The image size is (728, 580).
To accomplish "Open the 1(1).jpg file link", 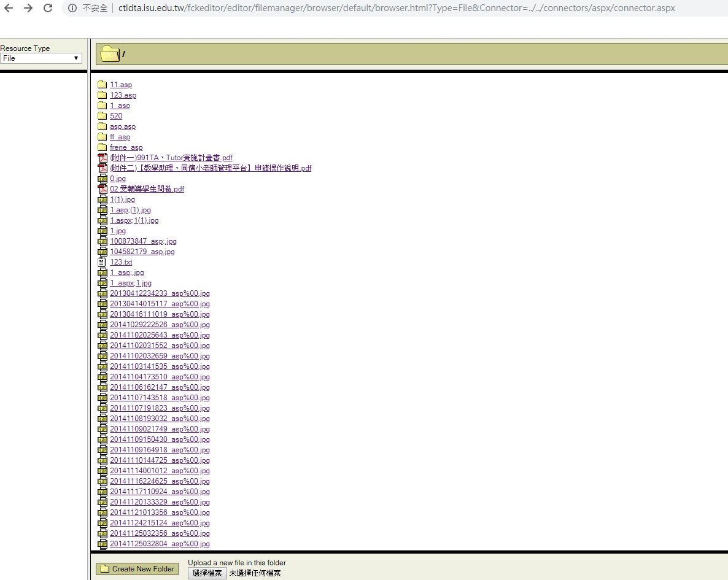I will click(x=123, y=199).
